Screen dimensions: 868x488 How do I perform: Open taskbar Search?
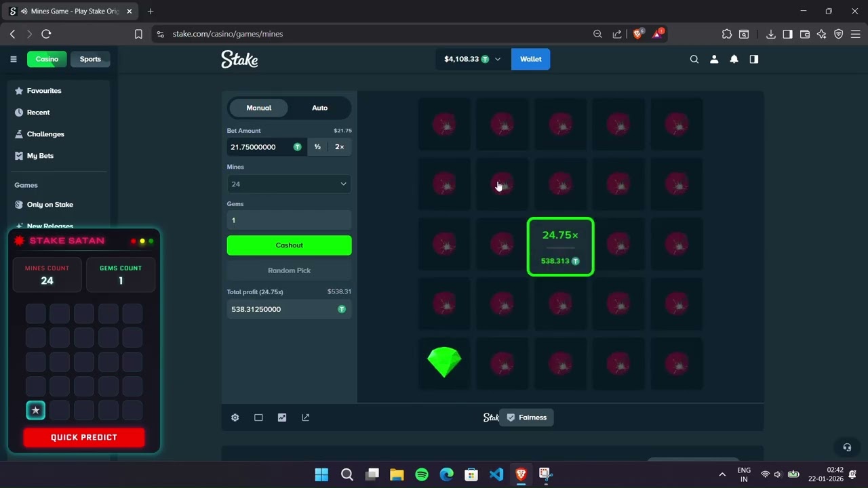click(347, 474)
